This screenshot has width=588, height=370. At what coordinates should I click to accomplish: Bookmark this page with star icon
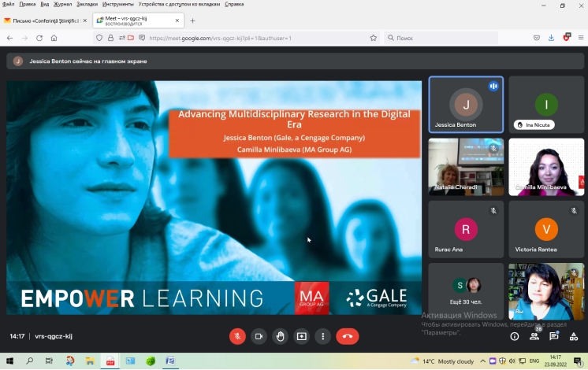[x=373, y=38]
